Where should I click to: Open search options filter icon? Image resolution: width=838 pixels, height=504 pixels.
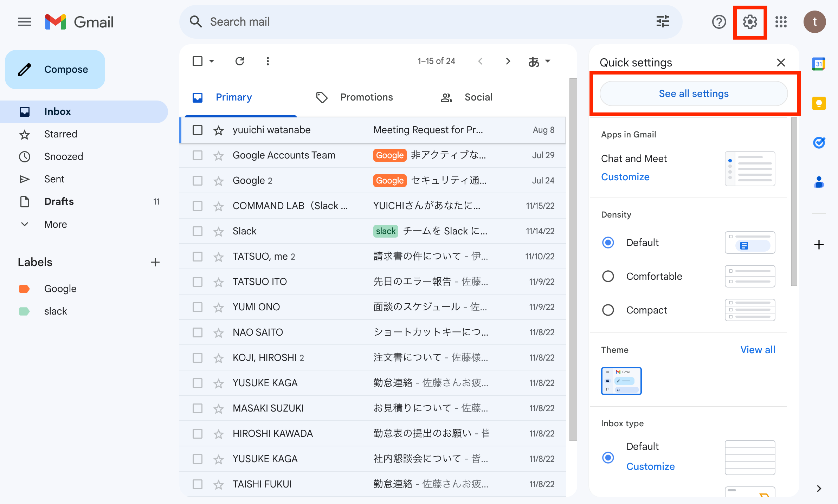coord(663,22)
